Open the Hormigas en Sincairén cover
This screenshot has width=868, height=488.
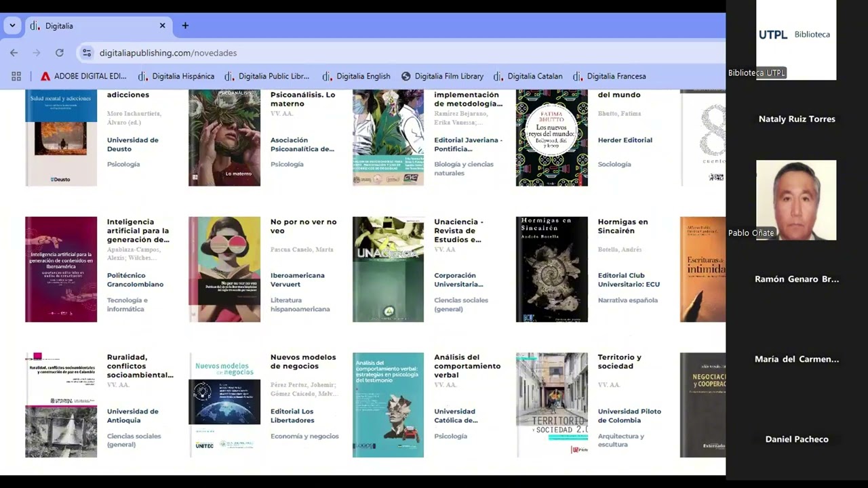click(x=552, y=269)
